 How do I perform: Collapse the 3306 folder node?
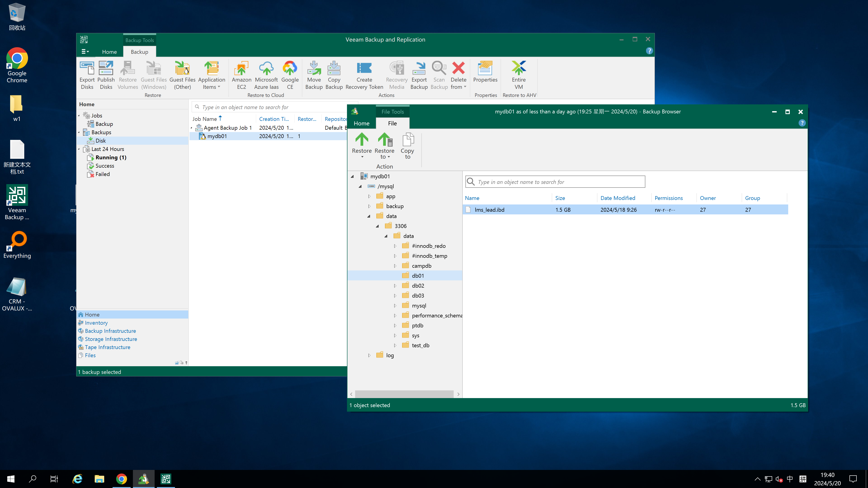pos(377,226)
